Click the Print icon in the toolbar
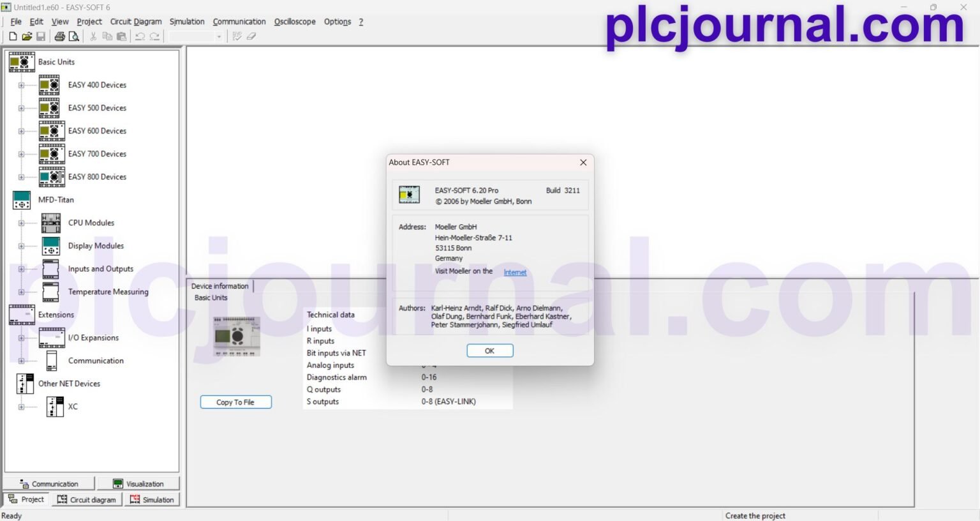 pyautogui.click(x=60, y=36)
